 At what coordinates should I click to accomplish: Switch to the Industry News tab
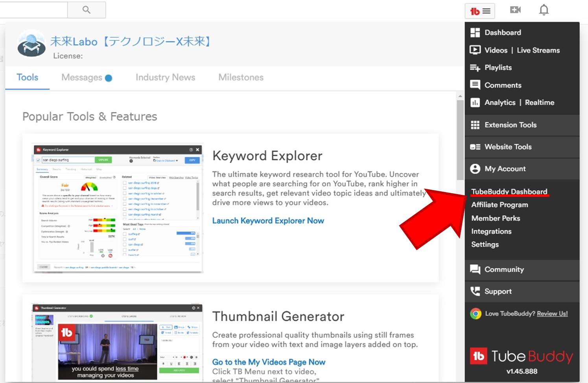point(165,77)
